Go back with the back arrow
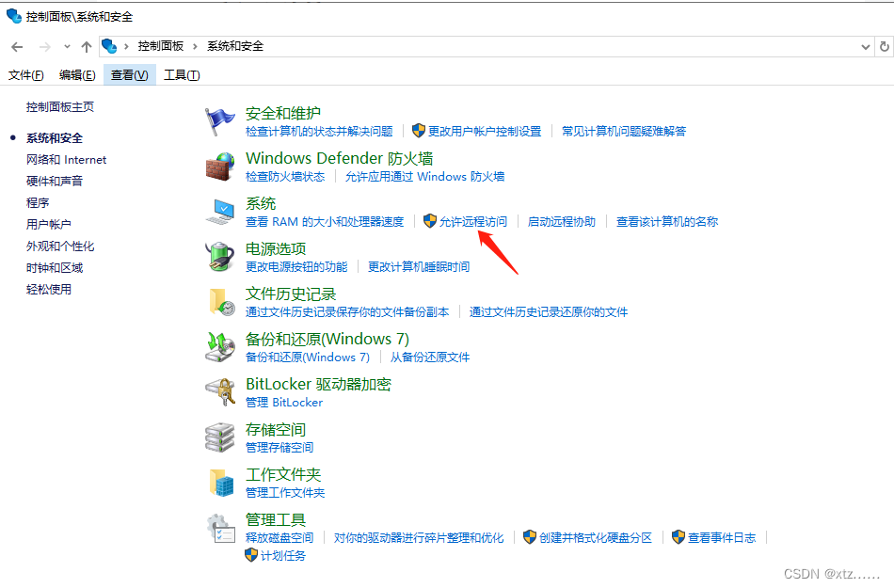This screenshot has width=894, height=588. click(17, 47)
